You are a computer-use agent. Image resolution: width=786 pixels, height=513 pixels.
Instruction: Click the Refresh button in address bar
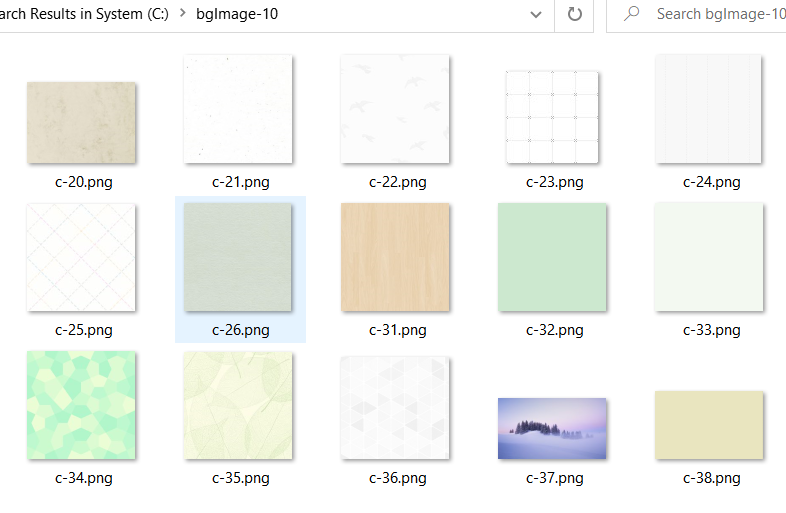click(574, 14)
